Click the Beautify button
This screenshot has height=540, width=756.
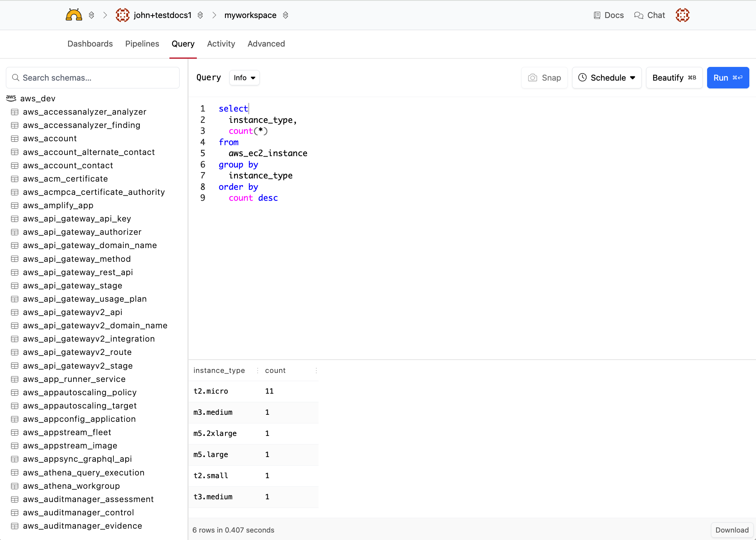tap(674, 78)
